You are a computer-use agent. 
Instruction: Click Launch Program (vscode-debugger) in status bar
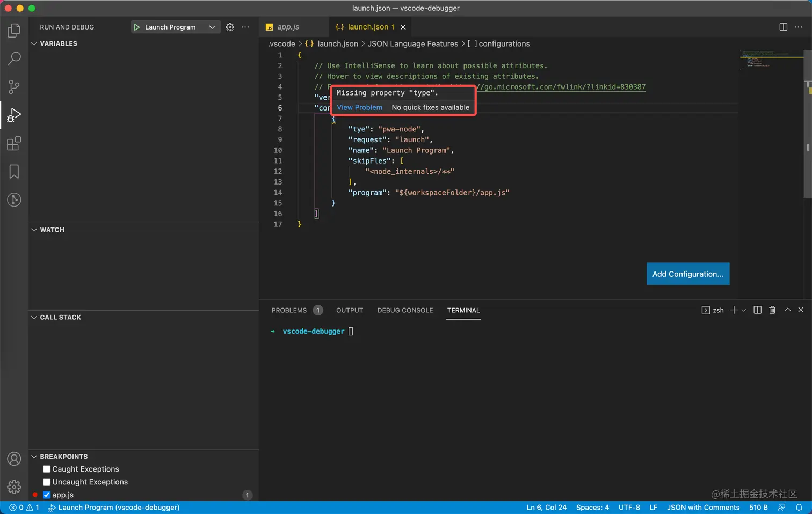pos(114,508)
